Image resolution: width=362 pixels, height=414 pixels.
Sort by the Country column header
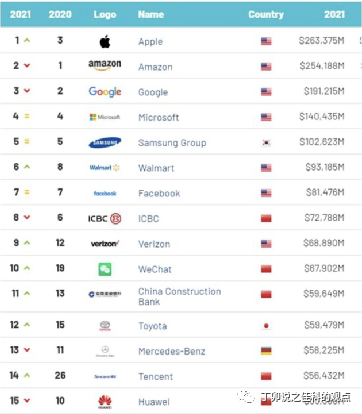tap(266, 14)
